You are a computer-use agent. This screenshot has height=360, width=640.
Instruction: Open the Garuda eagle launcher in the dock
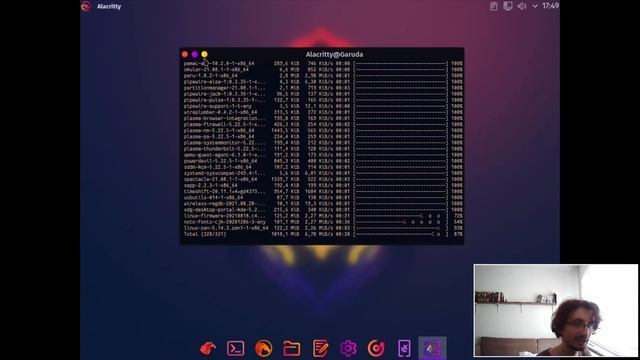click(x=208, y=348)
